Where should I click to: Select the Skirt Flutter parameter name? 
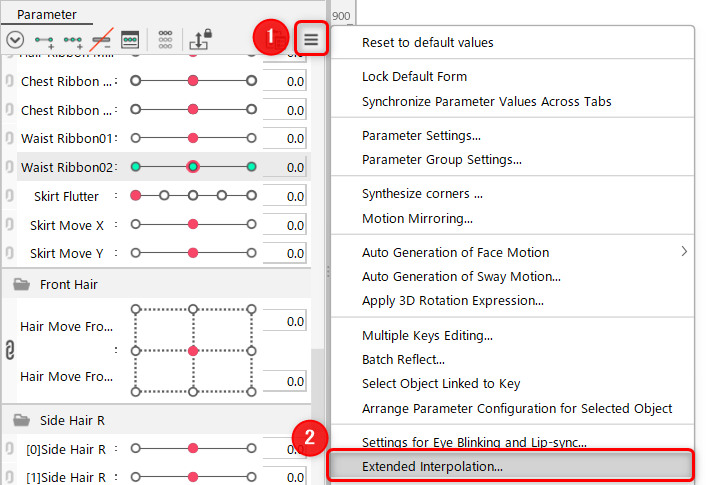pyautogui.click(x=66, y=196)
